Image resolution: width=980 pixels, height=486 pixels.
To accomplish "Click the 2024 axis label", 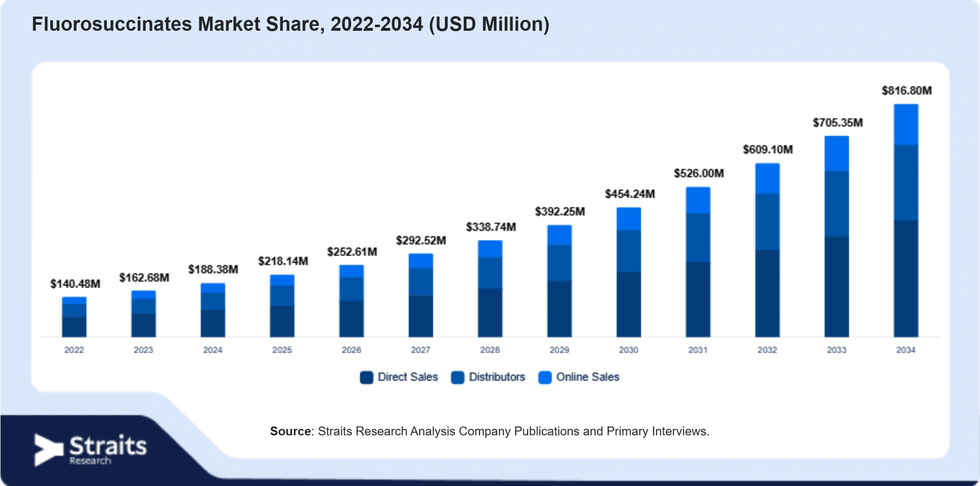I will (213, 350).
